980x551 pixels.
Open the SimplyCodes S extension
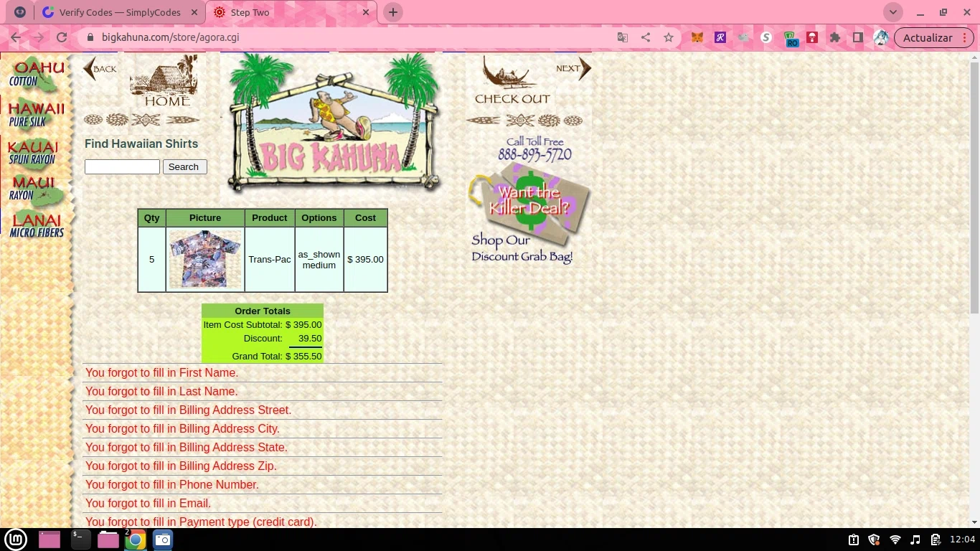coord(766,37)
